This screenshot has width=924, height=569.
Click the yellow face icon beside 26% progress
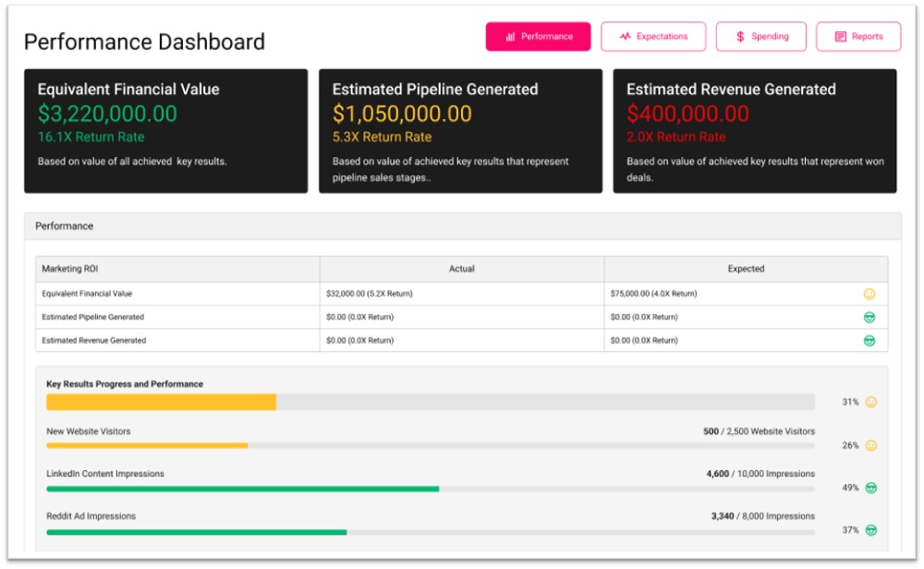[x=870, y=445]
